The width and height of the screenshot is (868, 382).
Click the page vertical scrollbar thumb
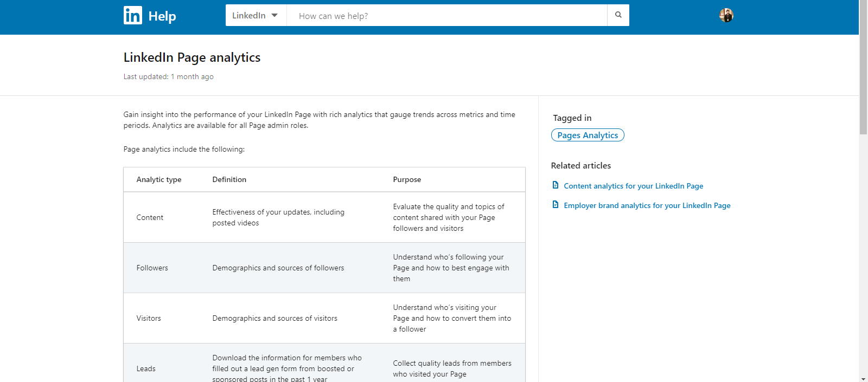(x=863, y=67)
